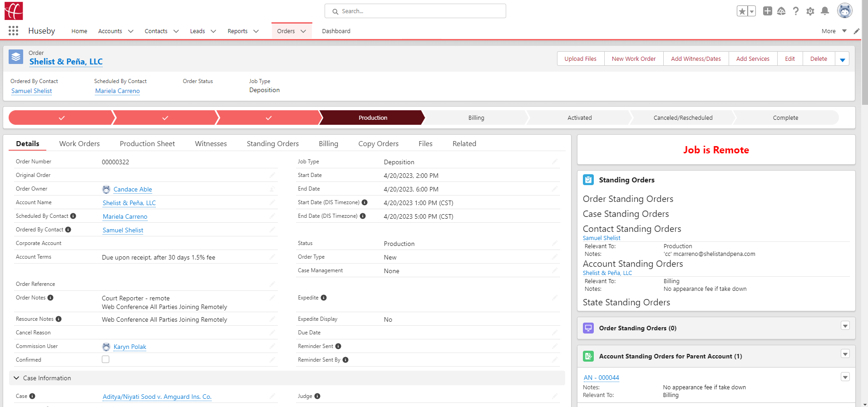The height and width of the screenshot is (407, 868).
Task: Go to Dashboard nav item
Action: click(x=336, y=31)
